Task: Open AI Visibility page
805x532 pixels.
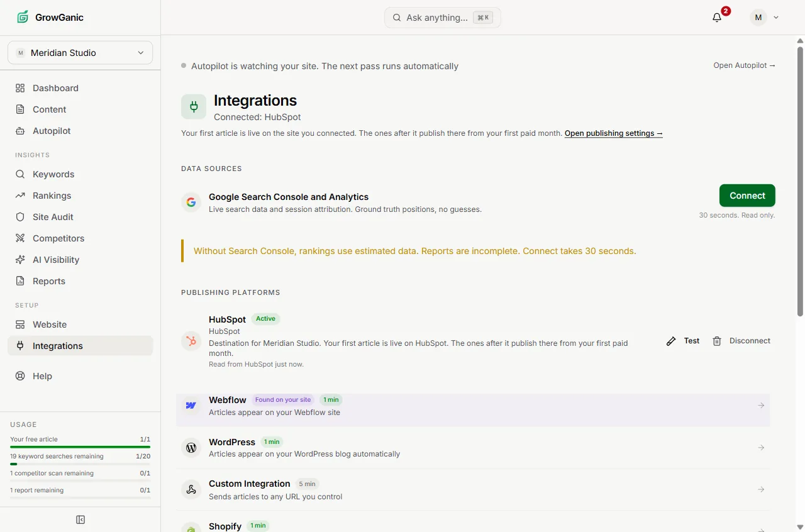Action: (80, 260)
